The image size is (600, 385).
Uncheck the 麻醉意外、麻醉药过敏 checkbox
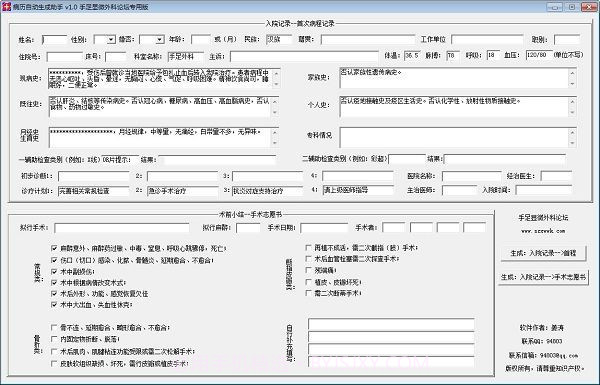coord(54,248)
